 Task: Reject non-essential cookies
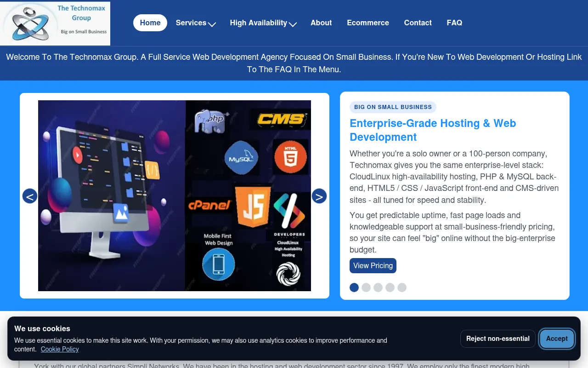(498, 339)
